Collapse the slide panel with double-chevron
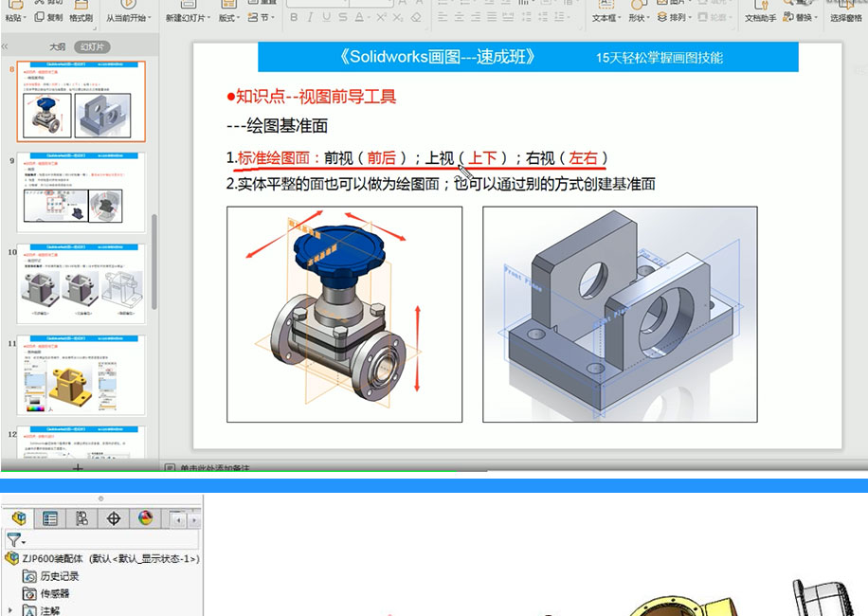868x616 pixels. point(5,46)
